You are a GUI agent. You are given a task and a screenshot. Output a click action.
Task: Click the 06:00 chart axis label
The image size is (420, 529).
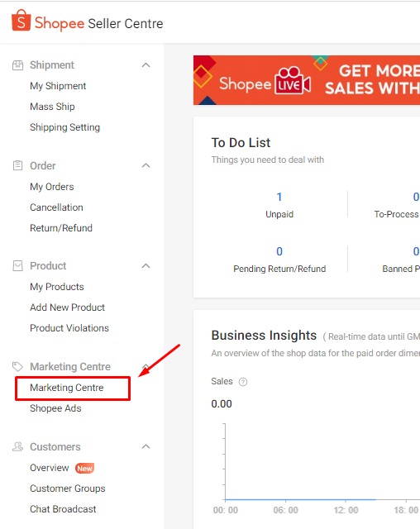285,510
